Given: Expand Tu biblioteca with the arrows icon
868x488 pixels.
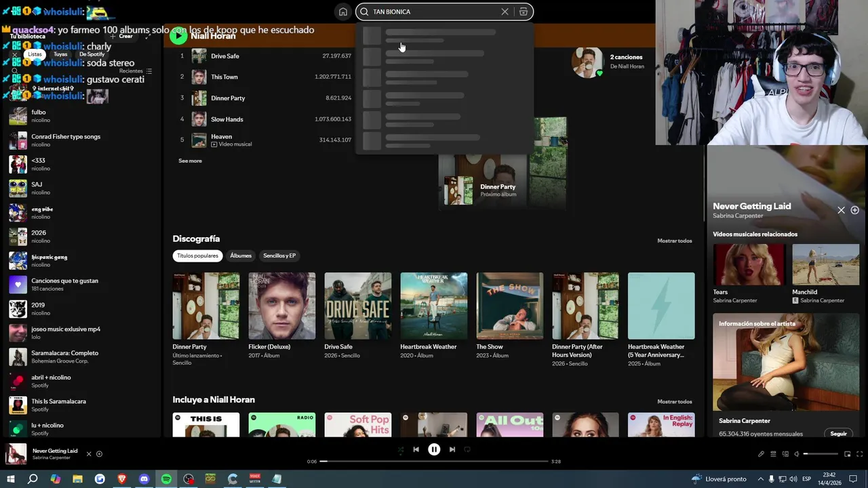Looking at the screenshot, I should click(x=148, y=36).
